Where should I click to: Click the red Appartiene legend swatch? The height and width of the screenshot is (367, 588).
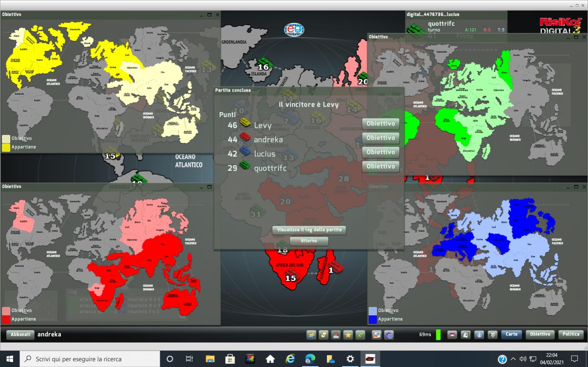[x=6, y=319]
